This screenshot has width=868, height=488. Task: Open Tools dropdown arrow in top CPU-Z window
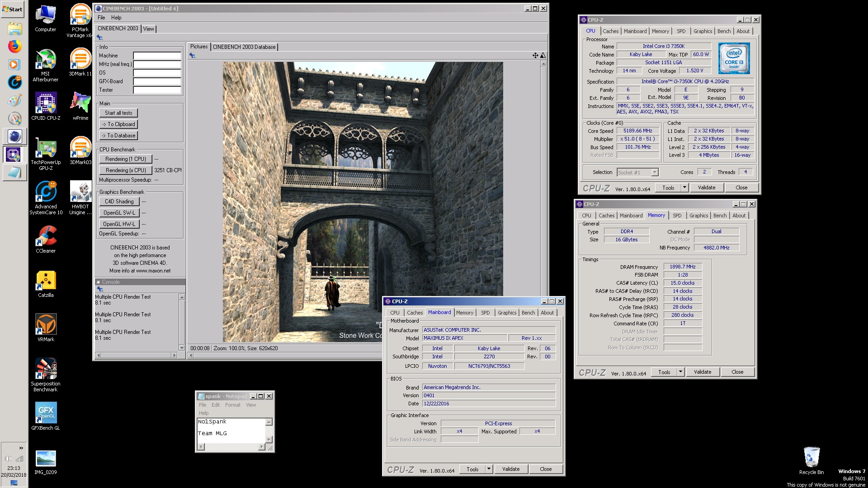point(684,188)
